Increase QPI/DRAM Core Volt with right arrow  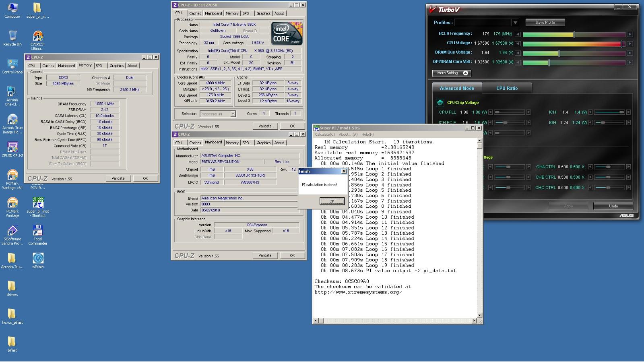630,62
